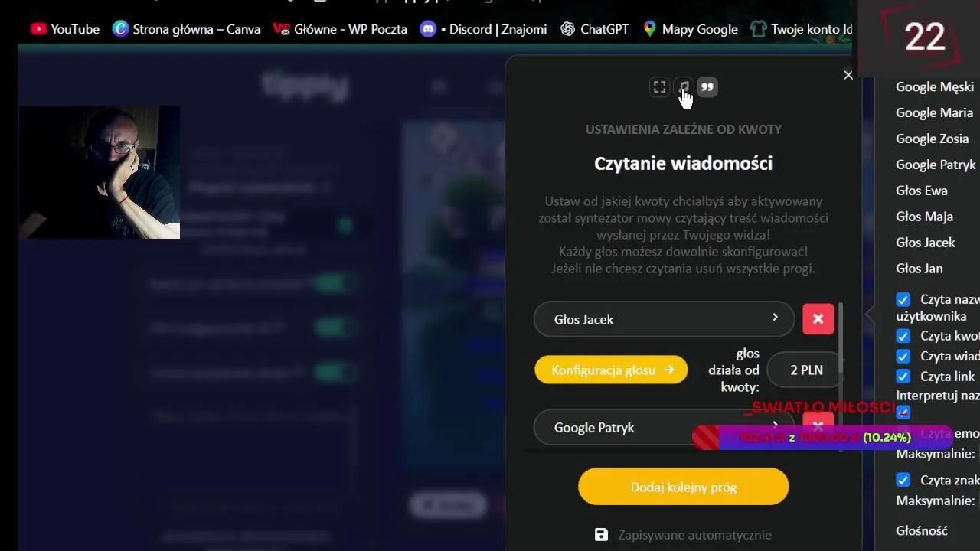Viewport: 980px width, 551px height.
Task: Open ChatGPT bookmark
Action: (x=594, y=29)
